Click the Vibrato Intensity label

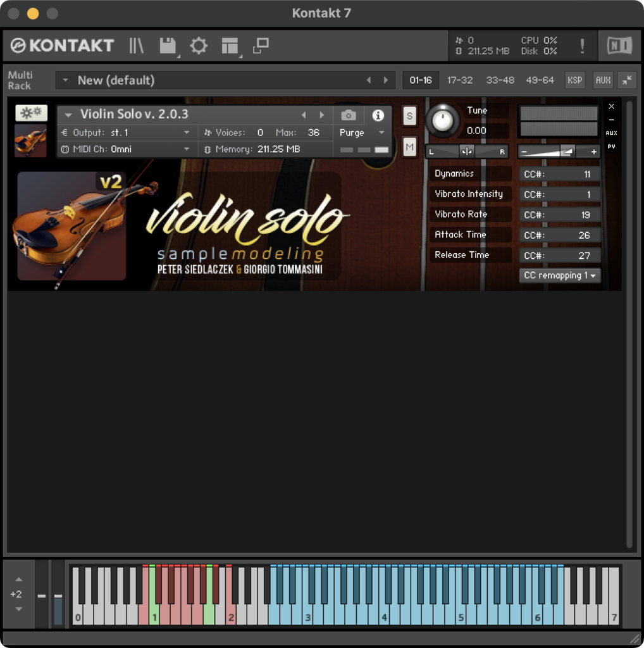pyautogui.click(x=468, y=194)
